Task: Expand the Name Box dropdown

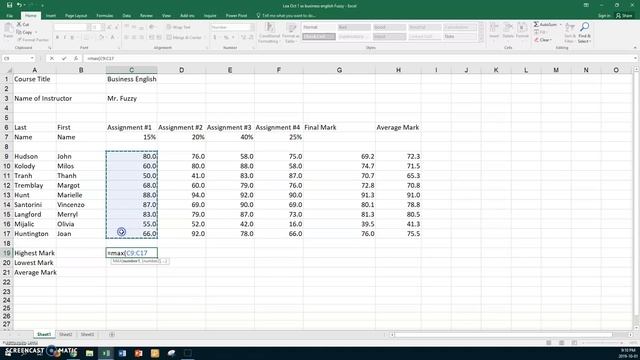Action: point(32,58)
